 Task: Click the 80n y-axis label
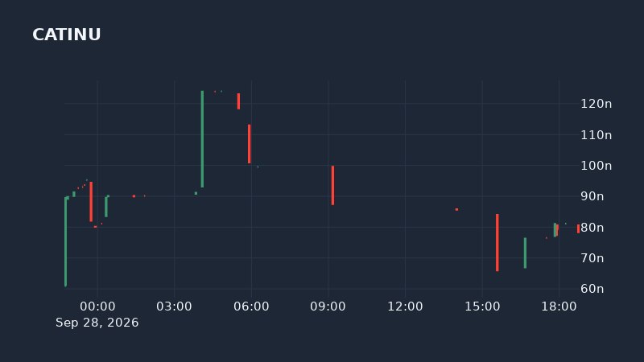tap(592, 228)
